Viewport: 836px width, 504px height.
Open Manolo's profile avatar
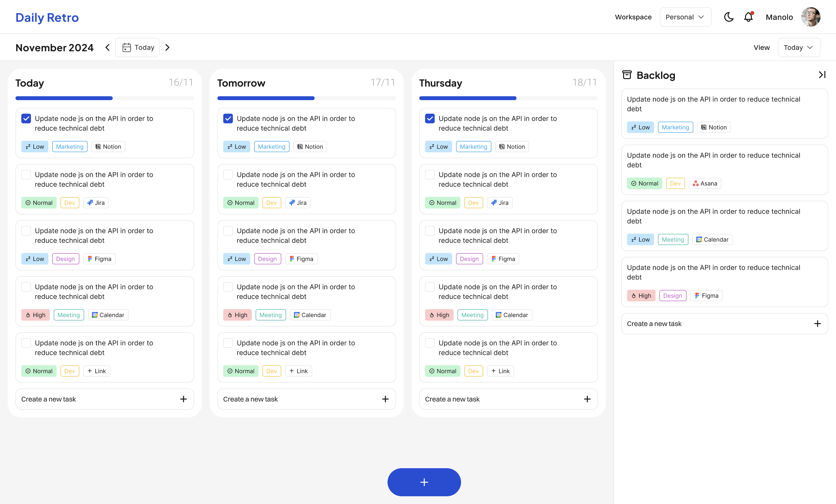coord(811,17)
